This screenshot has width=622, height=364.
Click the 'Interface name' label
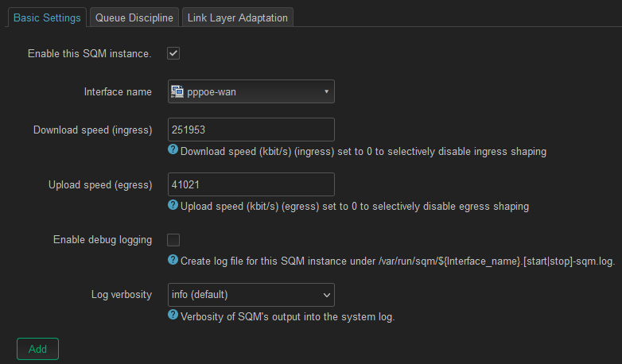(x=118, y=92)
